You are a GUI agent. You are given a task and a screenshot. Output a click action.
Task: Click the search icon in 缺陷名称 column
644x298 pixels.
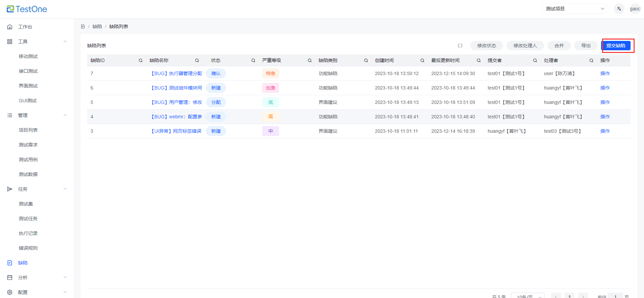pyautogui.click(x=197, y=61)
